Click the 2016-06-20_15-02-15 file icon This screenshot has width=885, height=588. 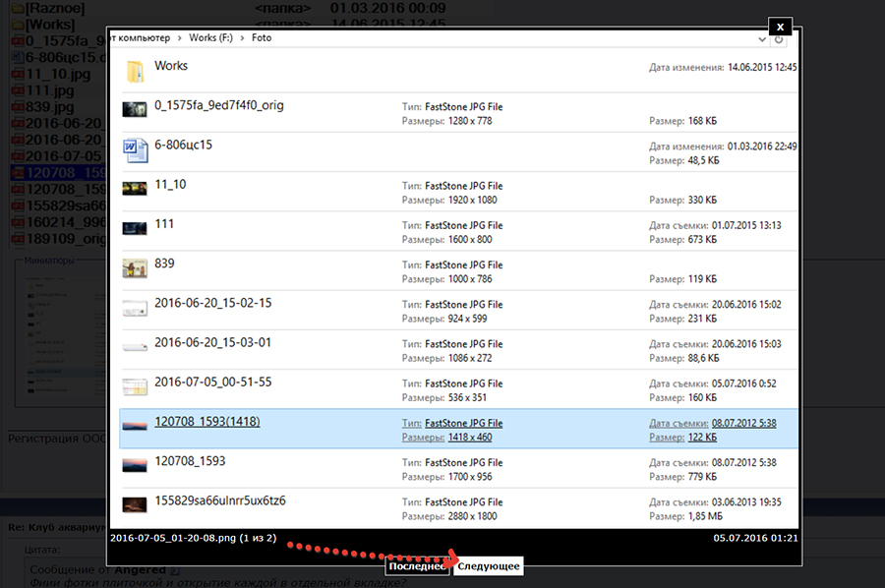point(135,308)
